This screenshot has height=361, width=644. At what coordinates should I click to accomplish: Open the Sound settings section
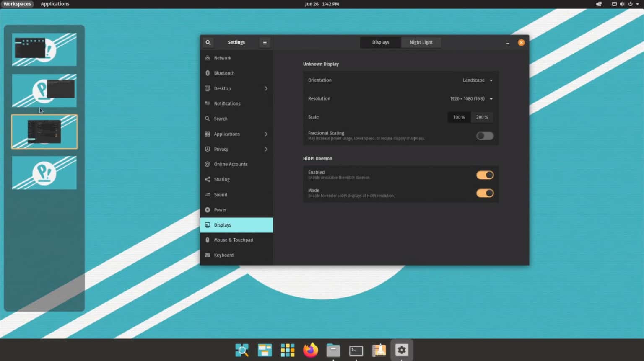coord(220,195)
